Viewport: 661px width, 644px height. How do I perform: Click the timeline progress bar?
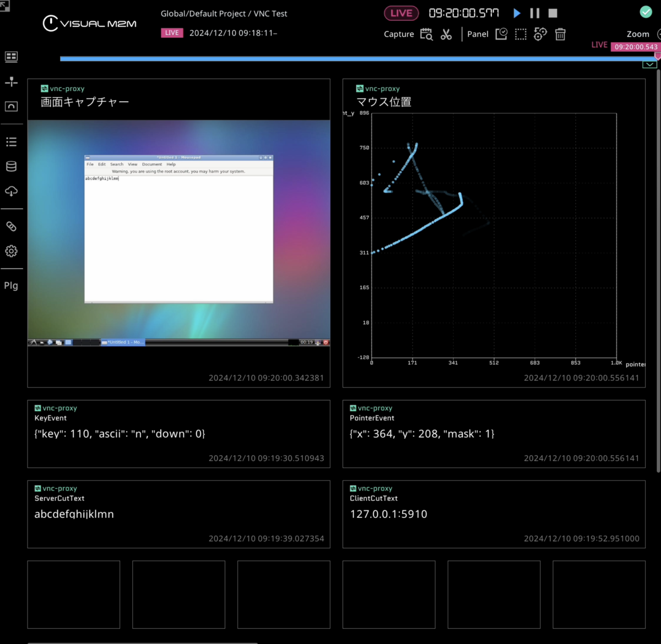[x=358, y=58]
